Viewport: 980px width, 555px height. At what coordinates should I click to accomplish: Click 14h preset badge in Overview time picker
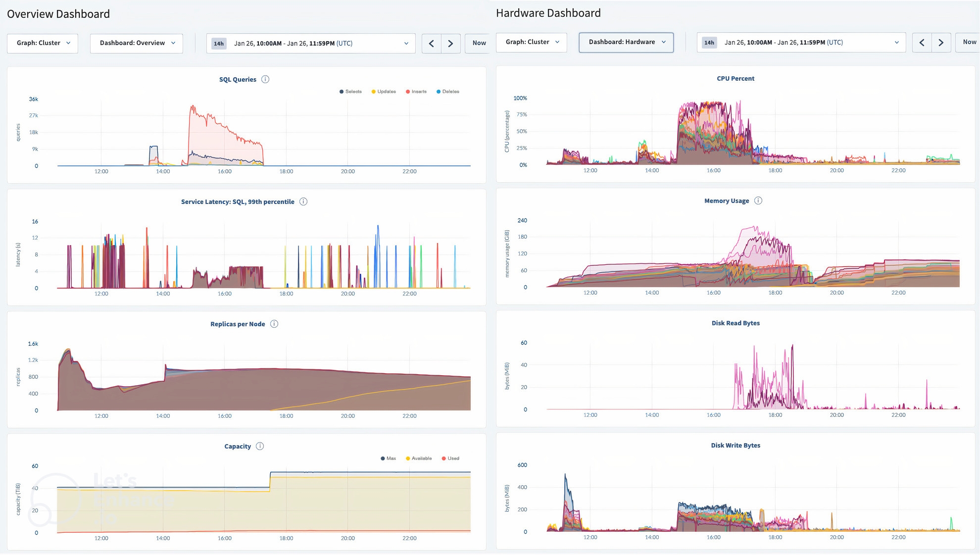pos(219,44)
